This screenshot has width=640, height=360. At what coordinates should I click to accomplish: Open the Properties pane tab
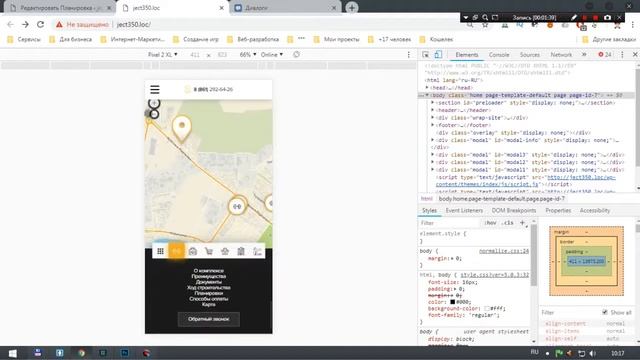pyautogui.click(x=558, y=210)
